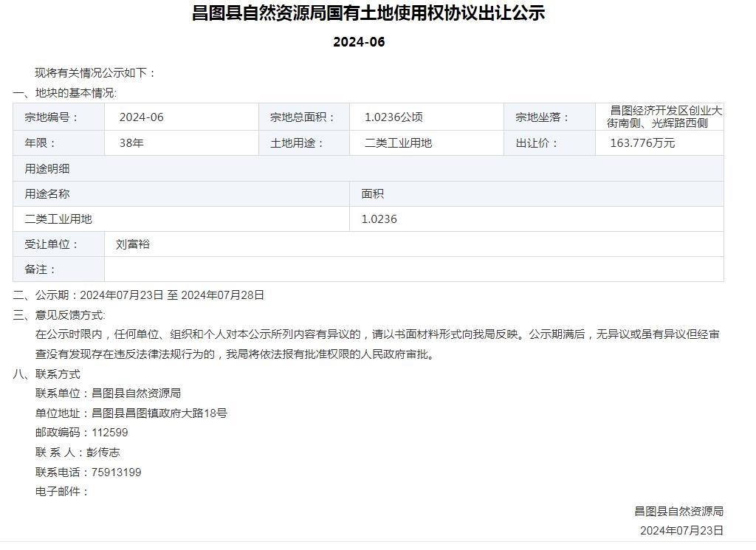Viewport: 756px width, 550px height.
Task: Click the 用途名称 column header
Action: tap(182, 193)
